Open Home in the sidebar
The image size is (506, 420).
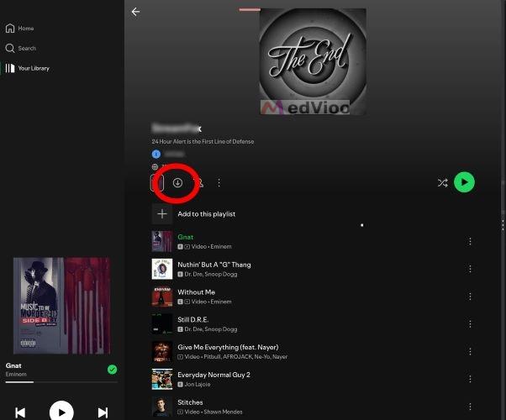click(19, 29)
